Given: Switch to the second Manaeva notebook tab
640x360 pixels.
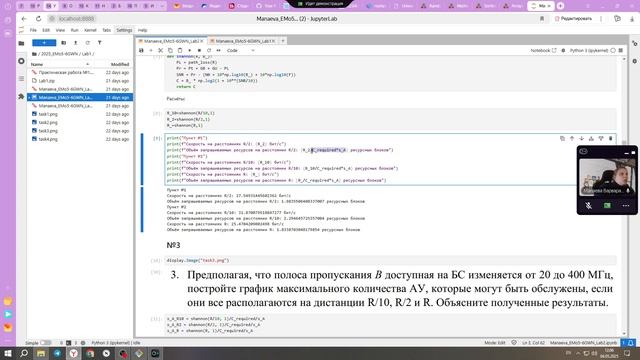Looking at the screenshot, I should click(244, 41).
